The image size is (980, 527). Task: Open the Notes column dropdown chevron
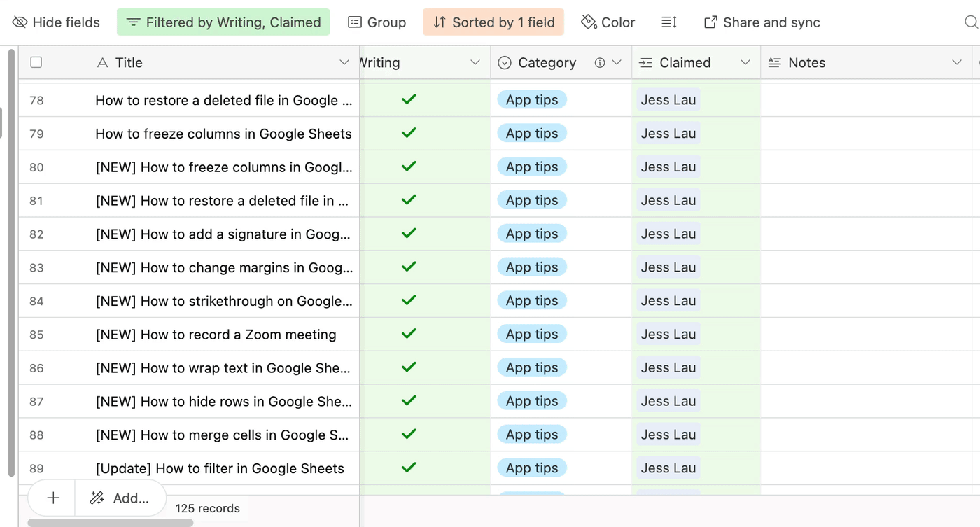pyautogui.click(x=957, y=63)
